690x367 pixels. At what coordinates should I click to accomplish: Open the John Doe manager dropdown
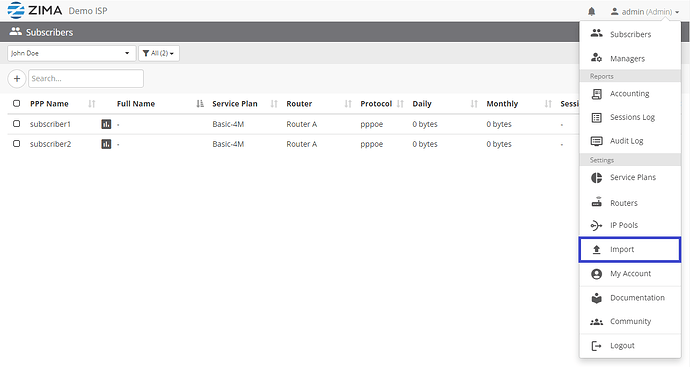click(x=71, y=53)
